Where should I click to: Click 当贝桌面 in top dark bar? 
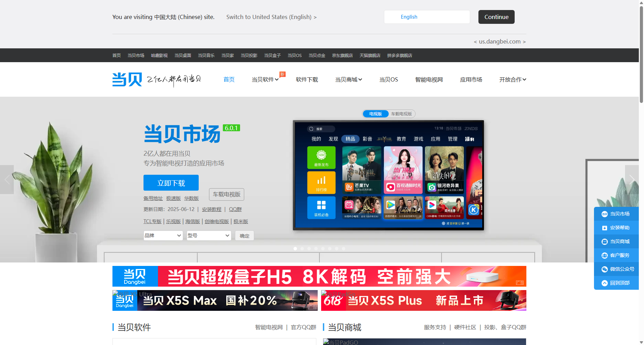[x=183, y=55]
